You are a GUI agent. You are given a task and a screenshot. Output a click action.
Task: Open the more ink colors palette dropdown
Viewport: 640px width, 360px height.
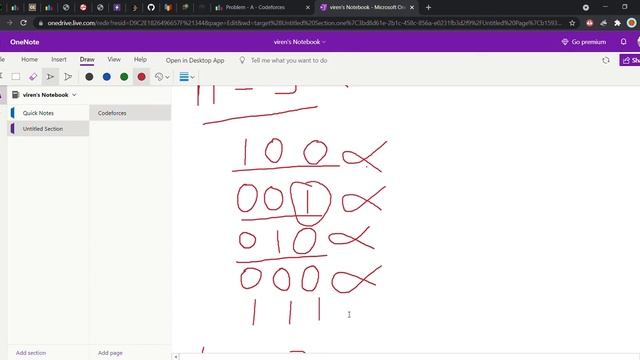point(162,77)
